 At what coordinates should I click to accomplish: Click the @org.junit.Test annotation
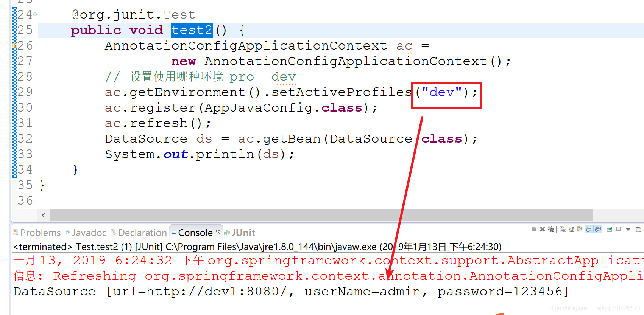[x=134, y=15]
